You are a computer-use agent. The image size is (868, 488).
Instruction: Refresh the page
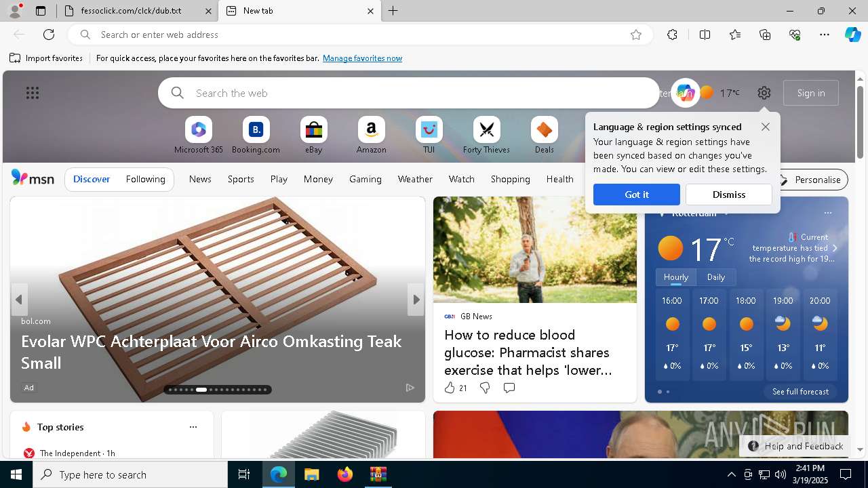pyautogui.click(x=49, y=35)
